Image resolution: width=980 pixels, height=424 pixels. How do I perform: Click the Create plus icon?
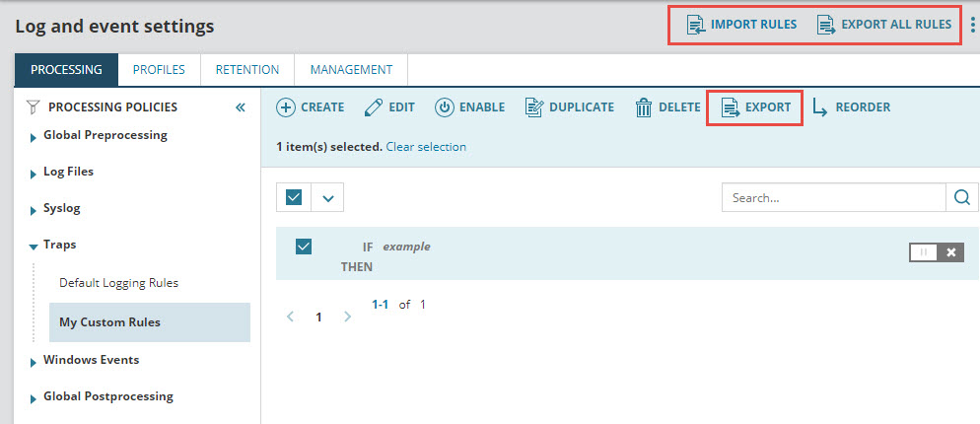tap(285, 107)
